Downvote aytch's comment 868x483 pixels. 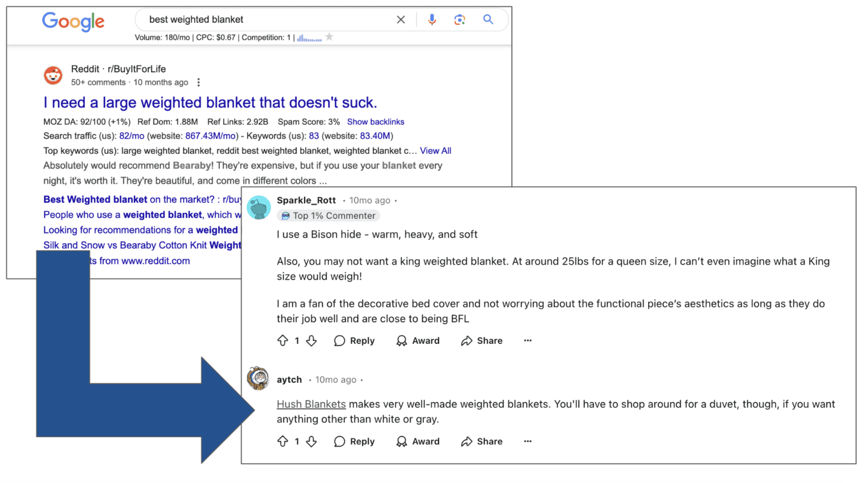[311, 441]
